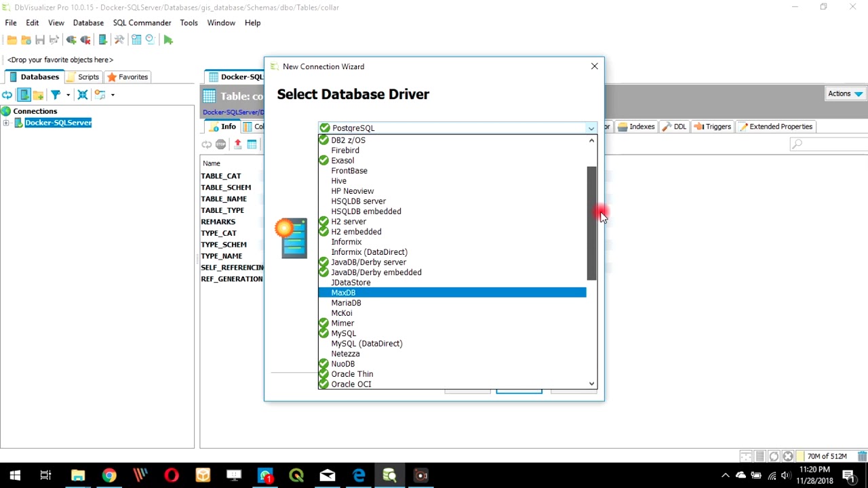Open Windows Start menu
The width and height of the screenshot is (868, 488).
click(x=15, y=475)
